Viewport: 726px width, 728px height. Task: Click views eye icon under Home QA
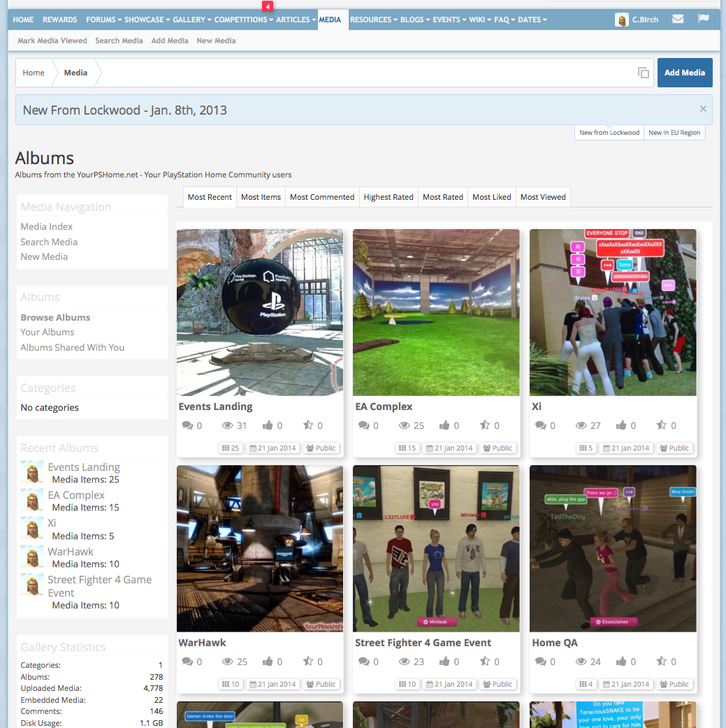tap(581, 662)
